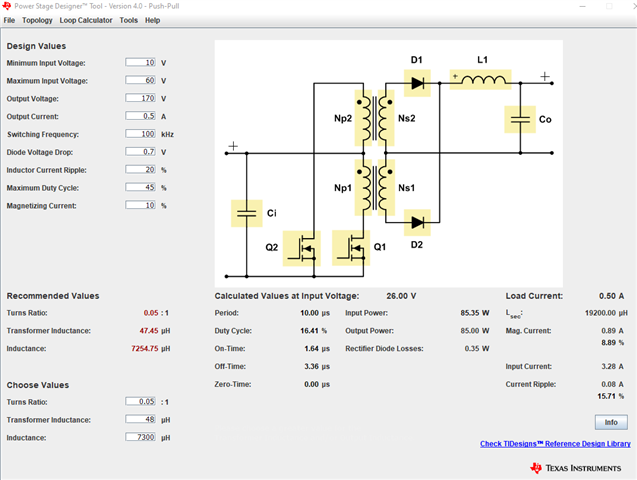The image size is (637, 480).
Task: Click the Load Current 0.50 A value
Action: pyautogui.click(x=611, y=296)
